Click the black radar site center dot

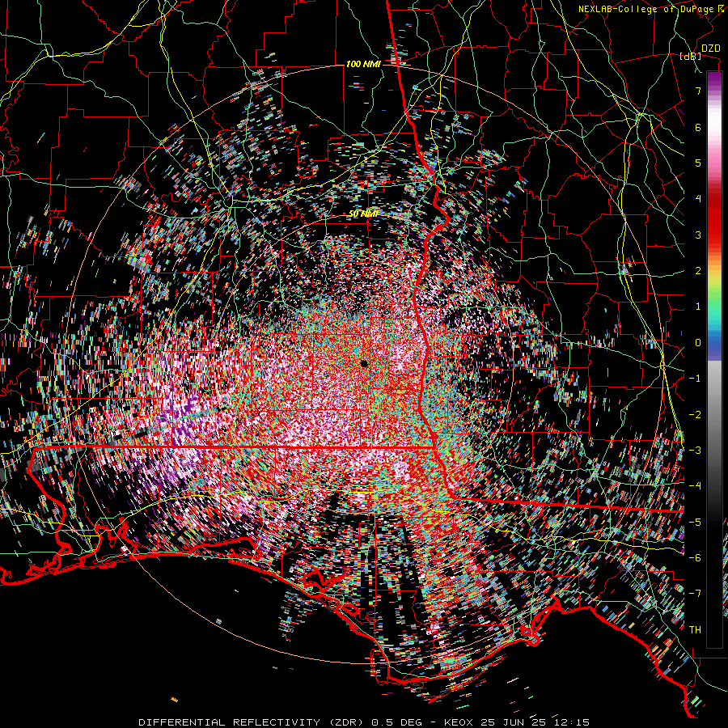point(364,364)
